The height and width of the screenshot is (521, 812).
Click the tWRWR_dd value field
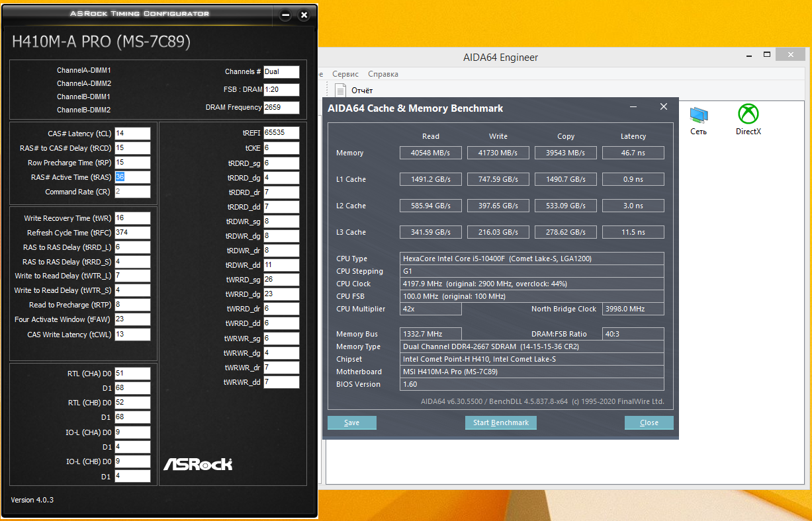(x=281, y=382)
